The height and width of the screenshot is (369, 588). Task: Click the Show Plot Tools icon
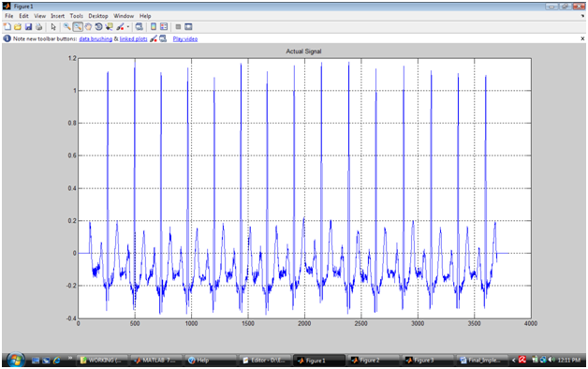click(188, 26)
